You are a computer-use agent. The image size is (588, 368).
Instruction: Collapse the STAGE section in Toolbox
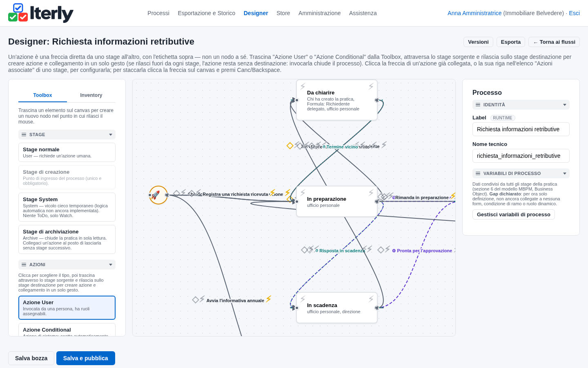click(110, 135)
